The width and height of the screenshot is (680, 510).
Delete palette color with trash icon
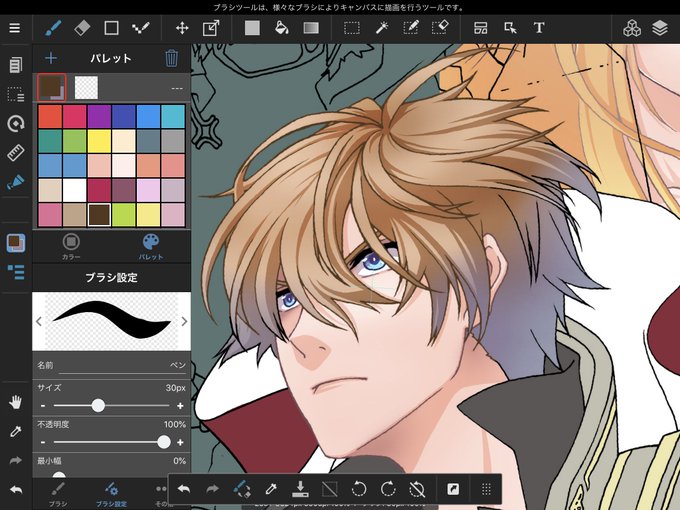coord(171,58)
